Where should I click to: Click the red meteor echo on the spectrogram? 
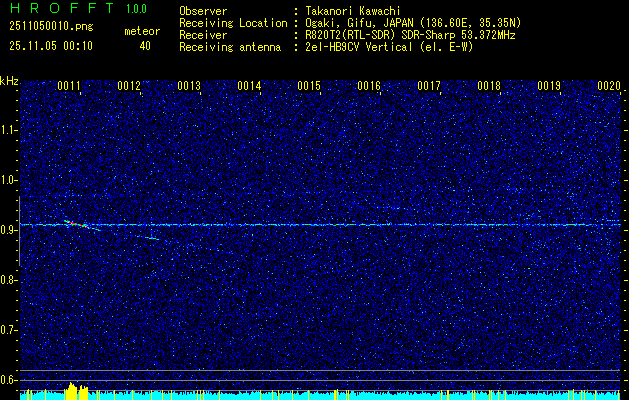76,224
